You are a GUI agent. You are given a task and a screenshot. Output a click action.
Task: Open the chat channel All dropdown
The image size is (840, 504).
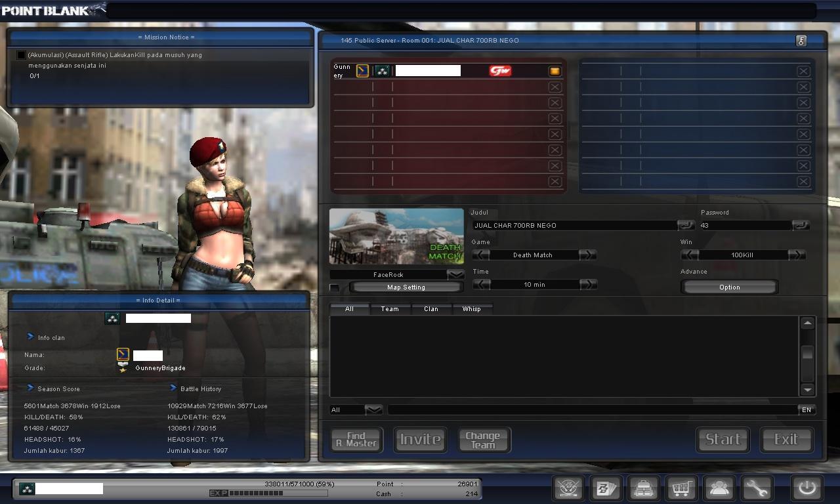(x=373, y=409)
